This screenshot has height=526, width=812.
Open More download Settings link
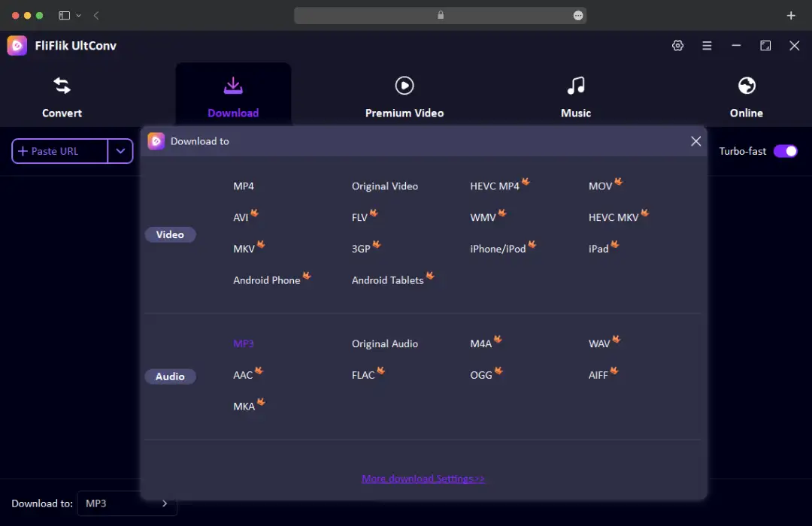423,478
